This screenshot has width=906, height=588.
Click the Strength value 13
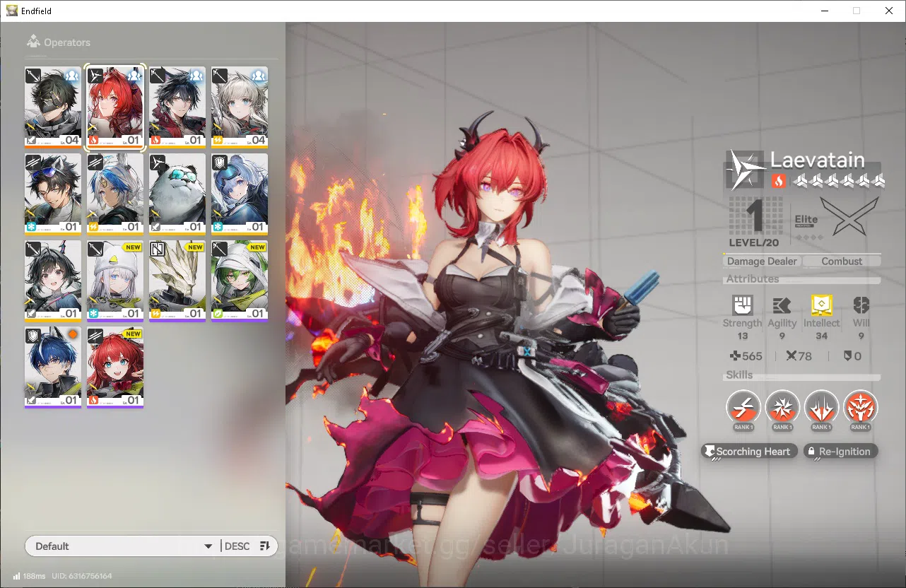pyautogui.click(x=742, y=336)
